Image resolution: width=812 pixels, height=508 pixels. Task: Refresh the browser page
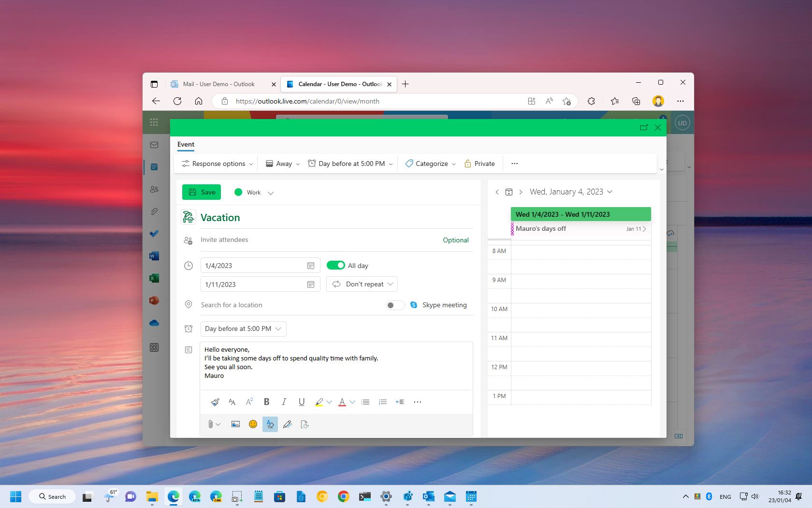click(177, 101)
